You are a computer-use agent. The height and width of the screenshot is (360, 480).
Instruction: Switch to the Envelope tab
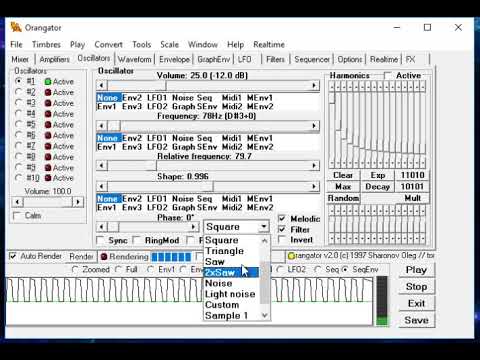pyautogui.click(x=174, y=59)
